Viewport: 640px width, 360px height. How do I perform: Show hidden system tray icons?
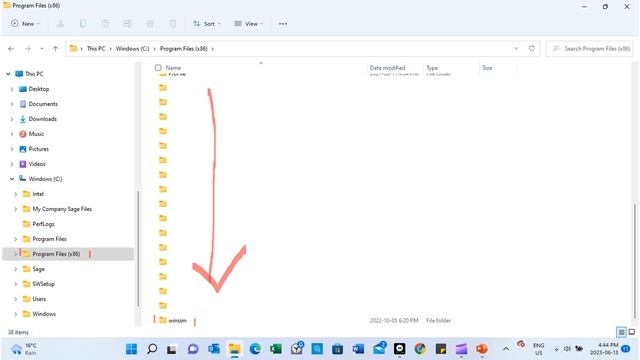pyautogui.click(x=506, y=349)
